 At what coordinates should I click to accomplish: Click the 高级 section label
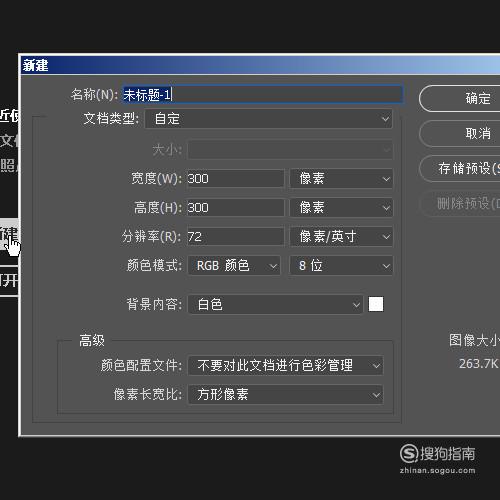tap(92, 341)
